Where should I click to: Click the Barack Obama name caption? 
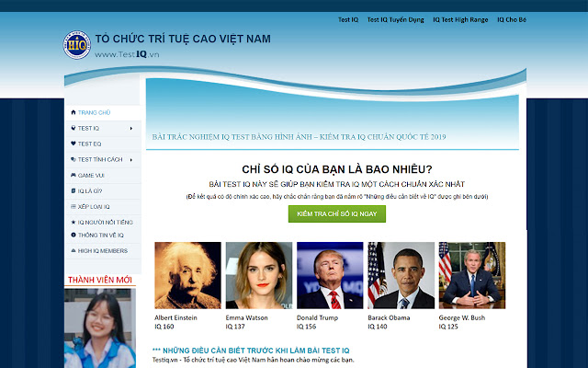pos(389,317)
